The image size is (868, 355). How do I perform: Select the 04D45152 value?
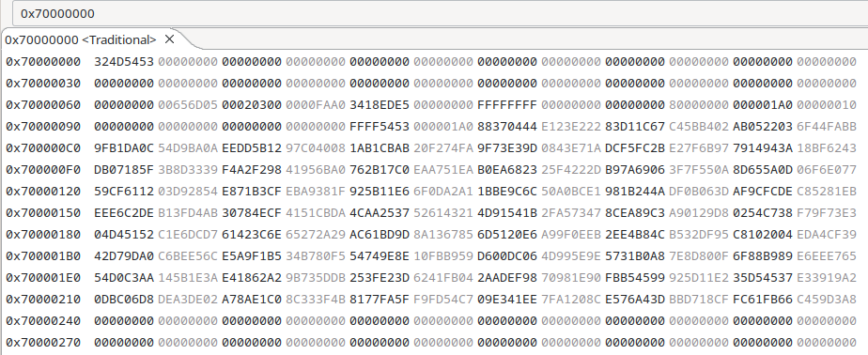pyautogui.click(x=124, y=234)
